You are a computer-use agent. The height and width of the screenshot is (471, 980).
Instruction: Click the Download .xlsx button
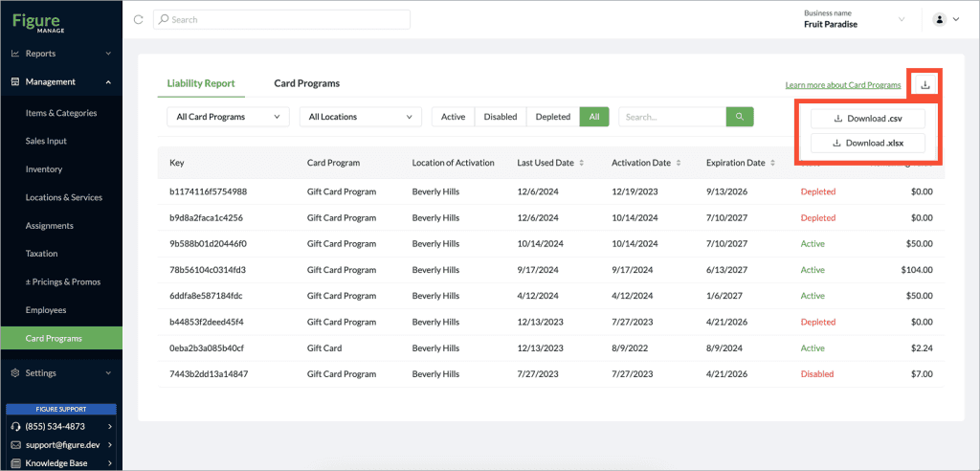[x=867, y=143]
